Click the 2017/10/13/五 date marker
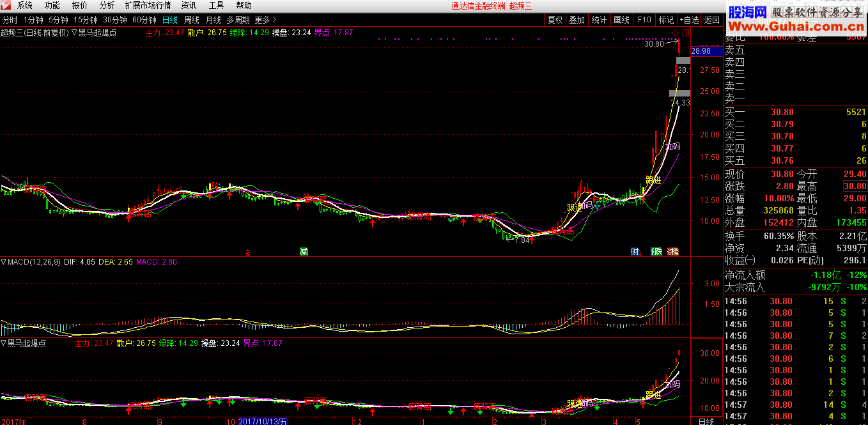 (263, 421)
